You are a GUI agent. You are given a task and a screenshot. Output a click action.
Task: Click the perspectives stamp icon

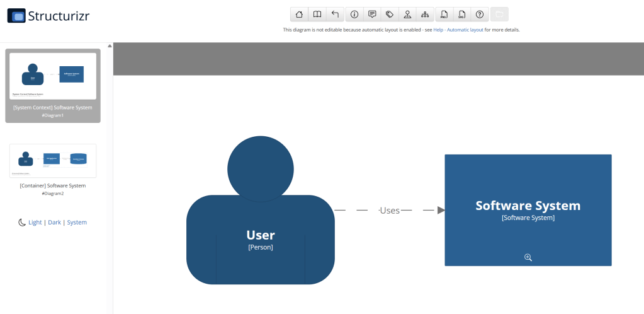[x=408, y=15]
